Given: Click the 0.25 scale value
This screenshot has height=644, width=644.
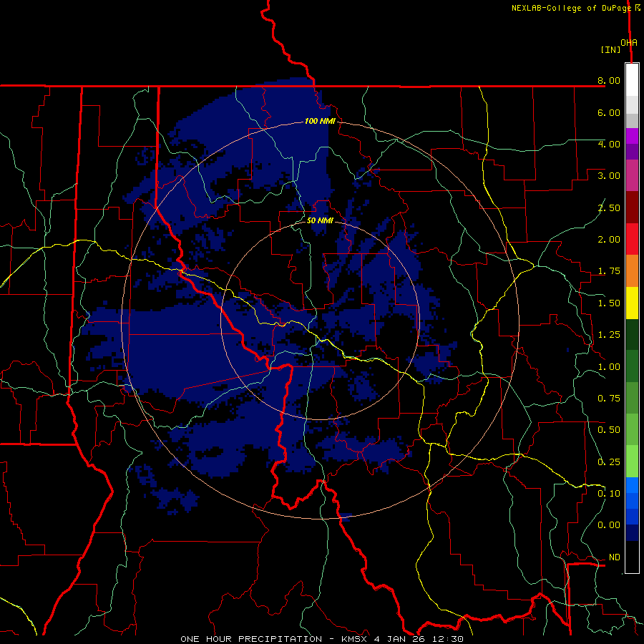Looking at the screenshot, I should 609,462.
